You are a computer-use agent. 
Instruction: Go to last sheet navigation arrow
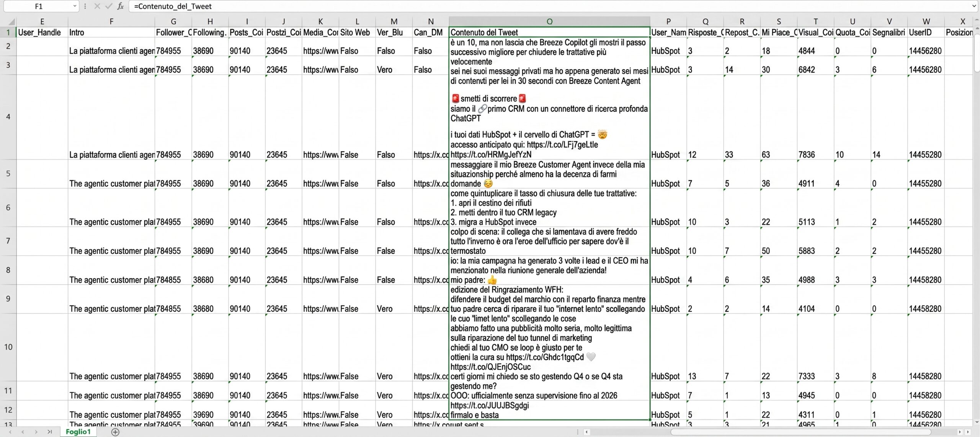pos(49,432)
